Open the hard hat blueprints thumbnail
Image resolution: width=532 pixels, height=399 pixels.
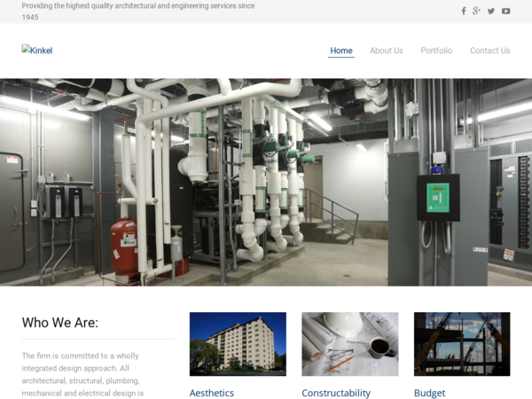[350, 344]
